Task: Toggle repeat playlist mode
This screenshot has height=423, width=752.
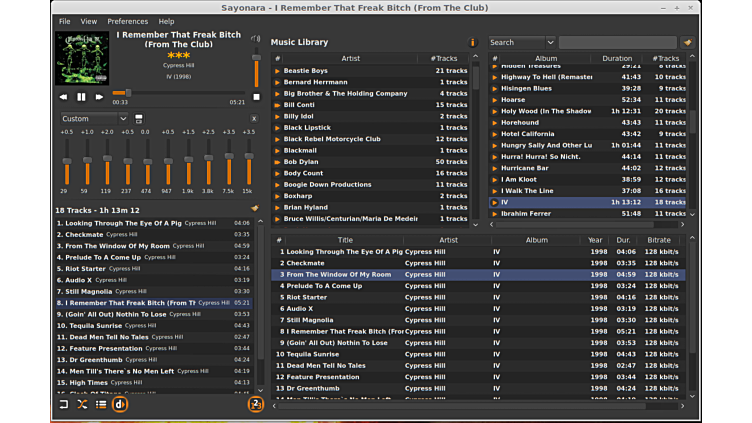Action: click(x=64, y=404)
